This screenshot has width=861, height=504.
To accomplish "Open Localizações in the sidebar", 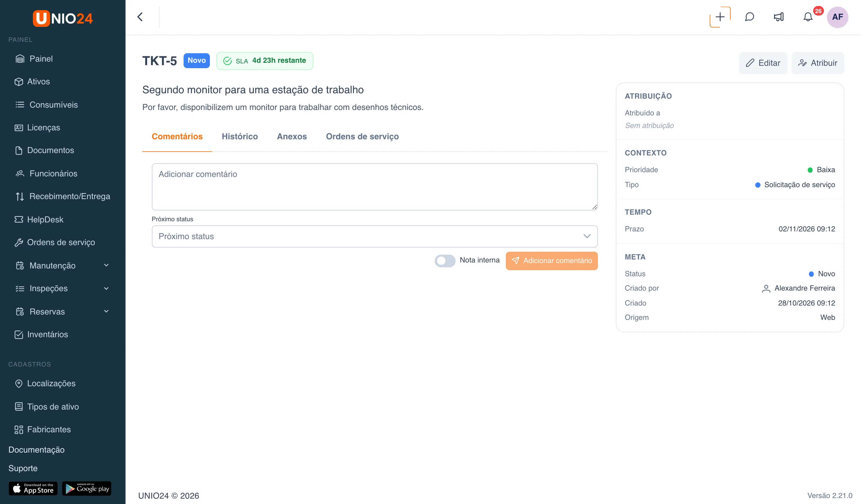I will [45, 384].
